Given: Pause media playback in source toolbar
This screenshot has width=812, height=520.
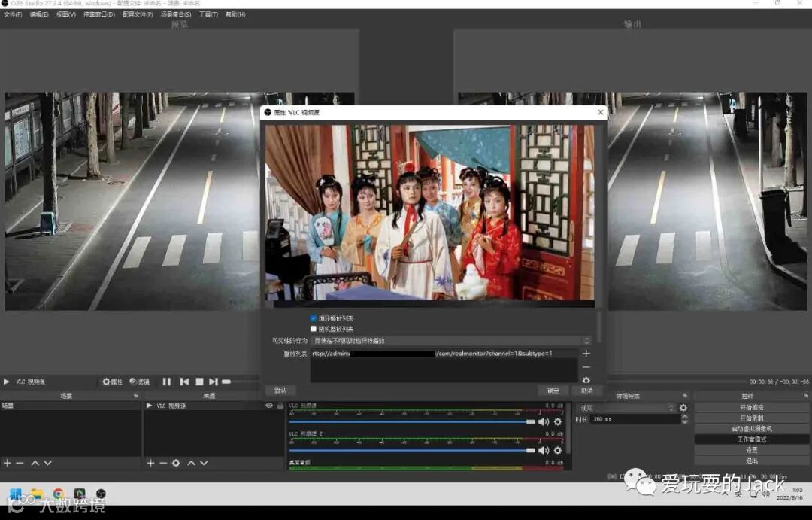Looking at the screenshot, I should (x=167, y=382).
